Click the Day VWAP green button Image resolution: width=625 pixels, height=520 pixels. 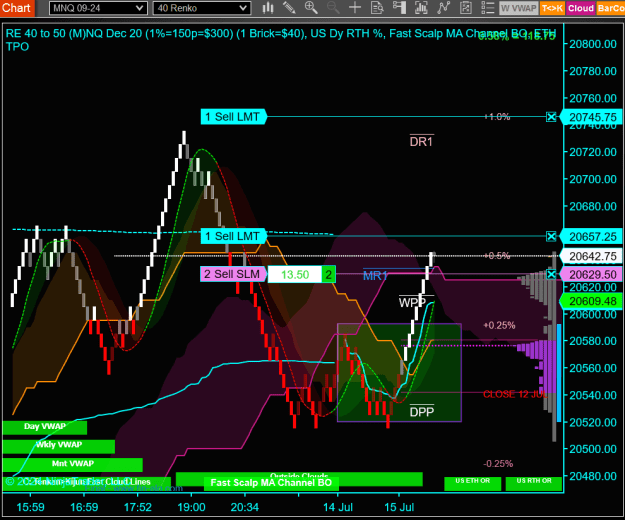[x=45, y=427]
